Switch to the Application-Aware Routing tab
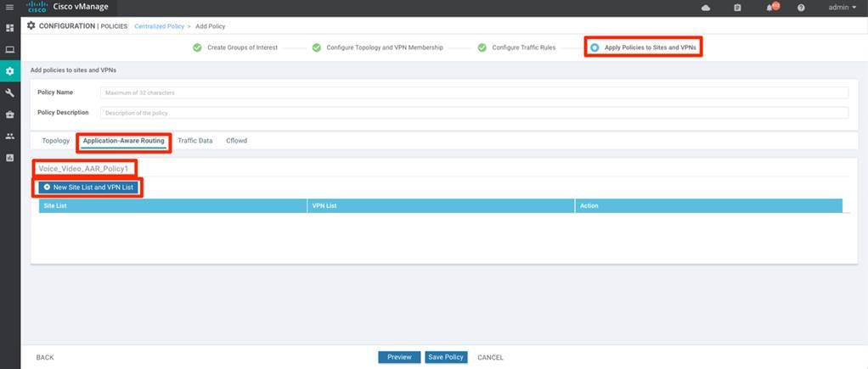The height and width of the screenshot is (369, 868). [123, 141]
